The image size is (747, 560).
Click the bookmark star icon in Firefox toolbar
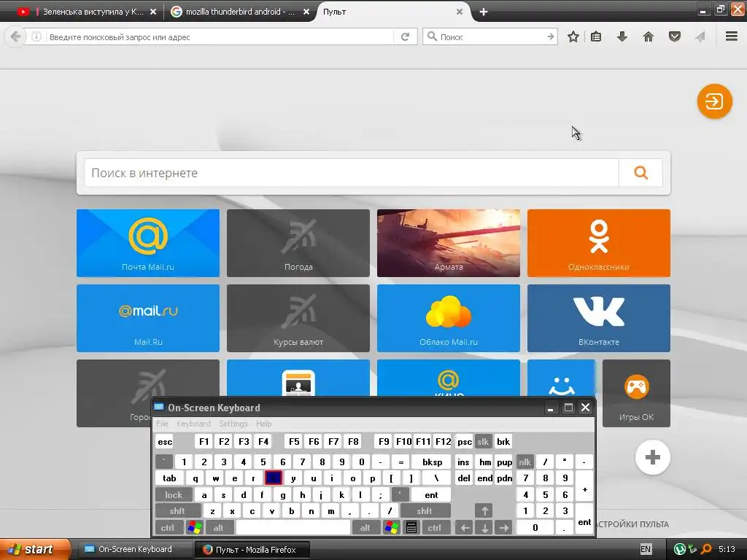coord(573,36)
